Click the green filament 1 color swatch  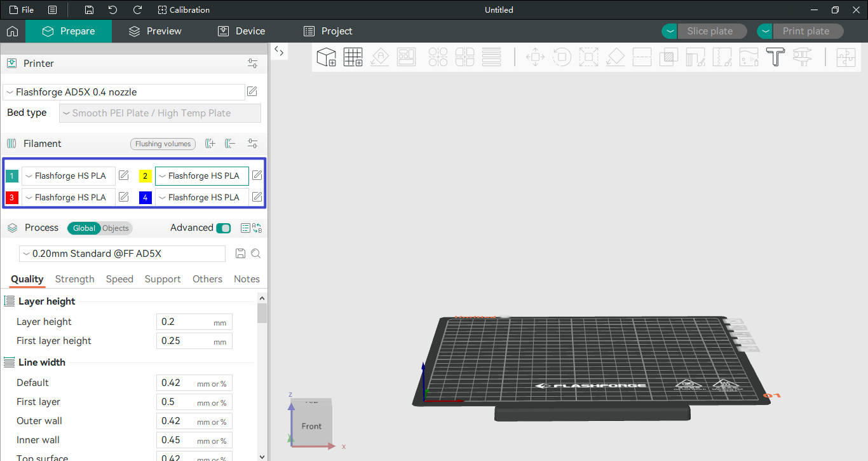tap(12, 176)
